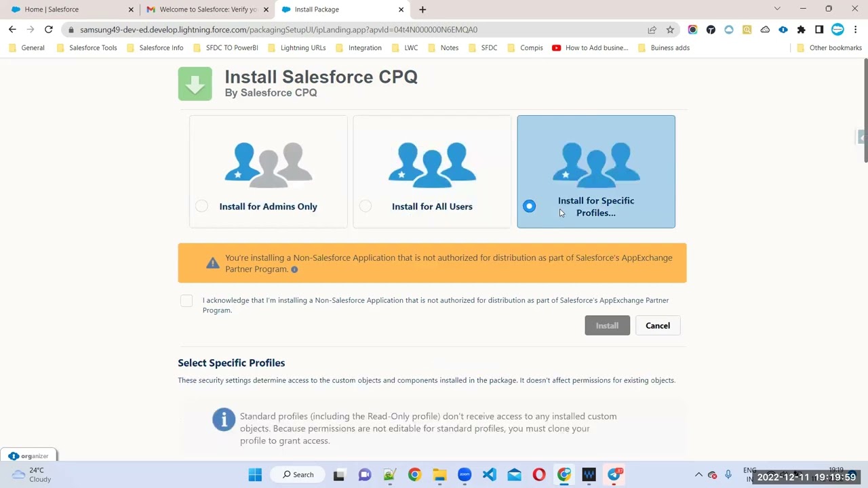Tick the non-Salesforce application acknowledgment checkbox
Image resolution: width=868 pixels, height=488 pixels.
[186, 301]
